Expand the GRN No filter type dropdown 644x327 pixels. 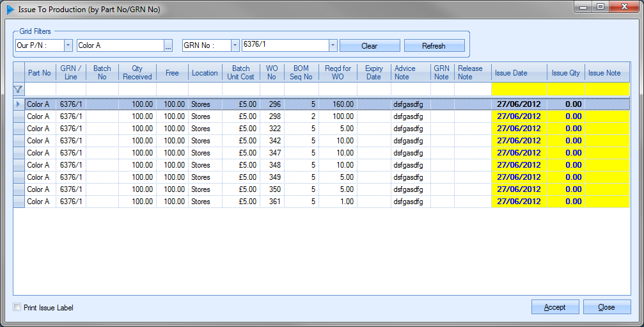pyautogui.click(x=234, y=45)
